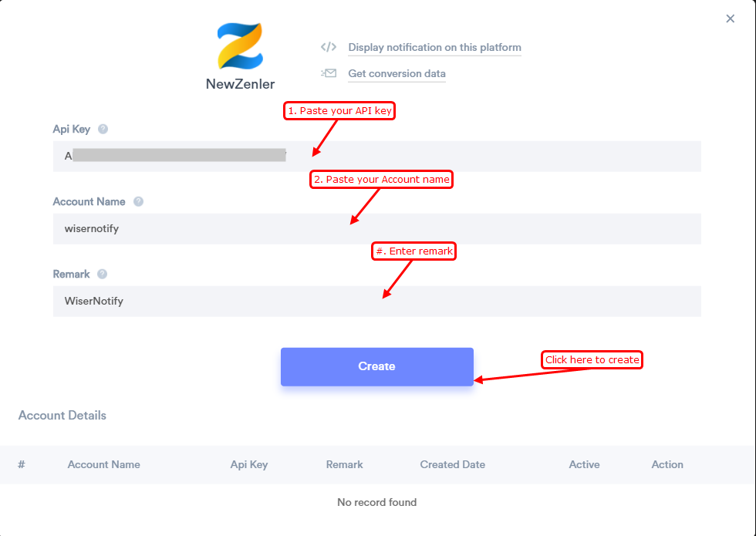Click the 'Action' column header
Viewport: 756px width, 536px height.
coord(667,464)
